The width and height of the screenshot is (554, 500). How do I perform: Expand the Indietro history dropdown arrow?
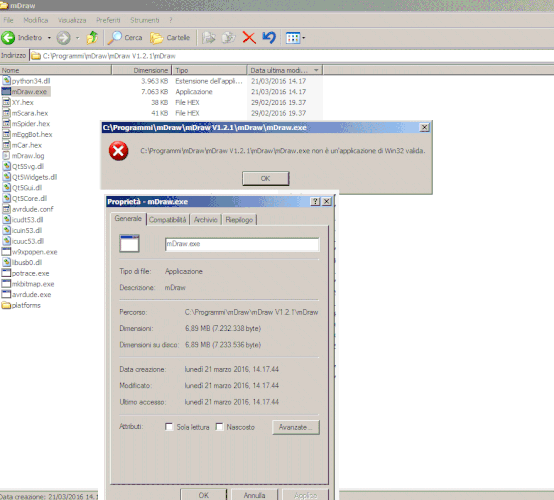[x=49, y=38]
